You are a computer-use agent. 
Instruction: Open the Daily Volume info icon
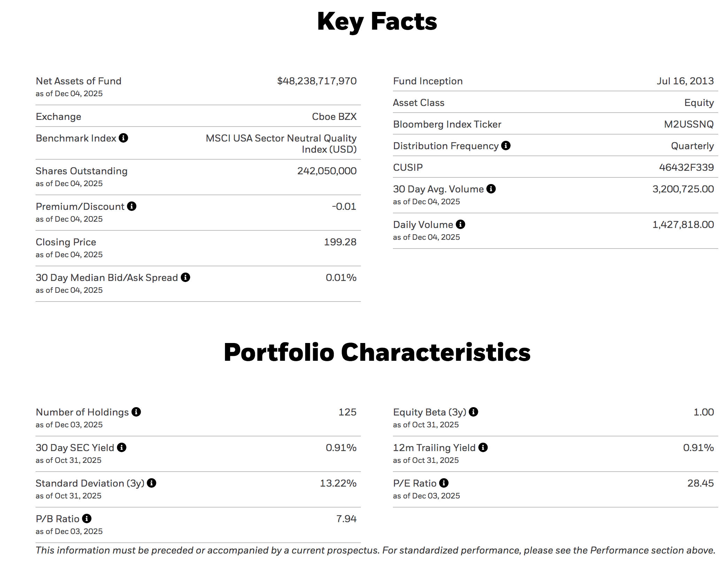tap(460, 224)
